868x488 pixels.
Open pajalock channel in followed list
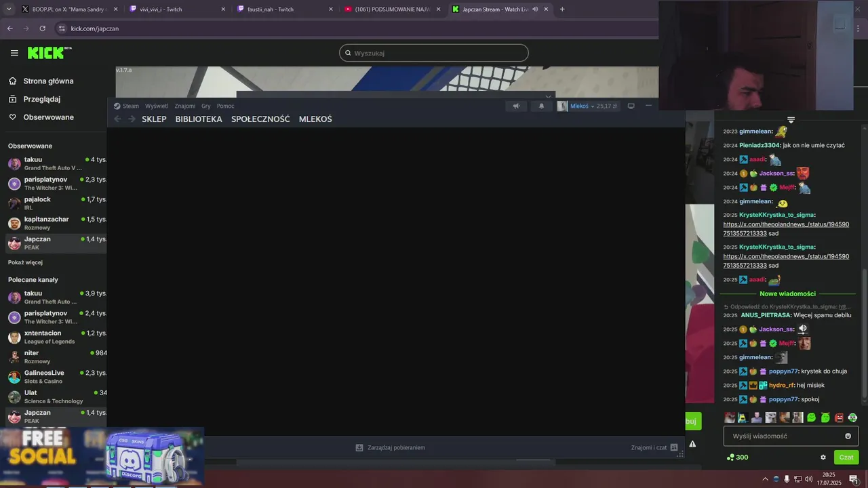(56, 203)
